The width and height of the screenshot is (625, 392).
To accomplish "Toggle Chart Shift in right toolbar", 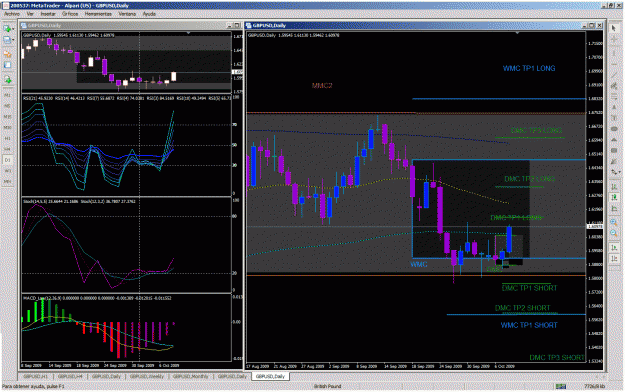I will point(614,258).
